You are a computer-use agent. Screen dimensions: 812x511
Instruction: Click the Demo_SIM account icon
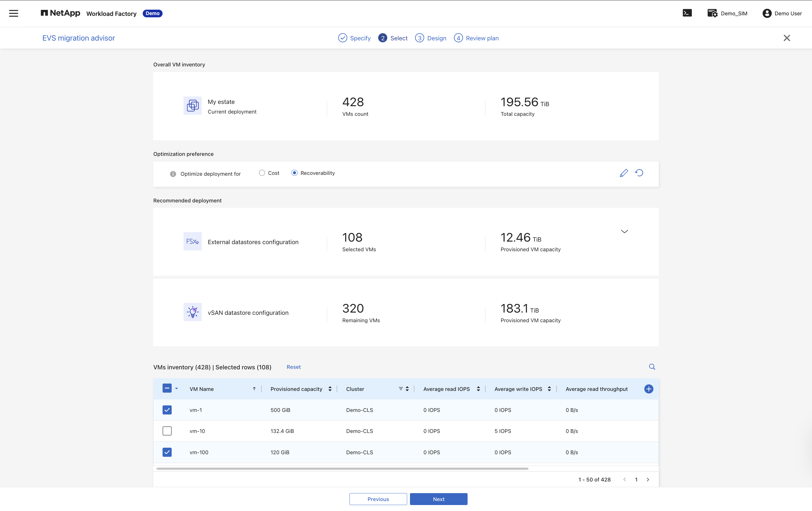(712, 13)
